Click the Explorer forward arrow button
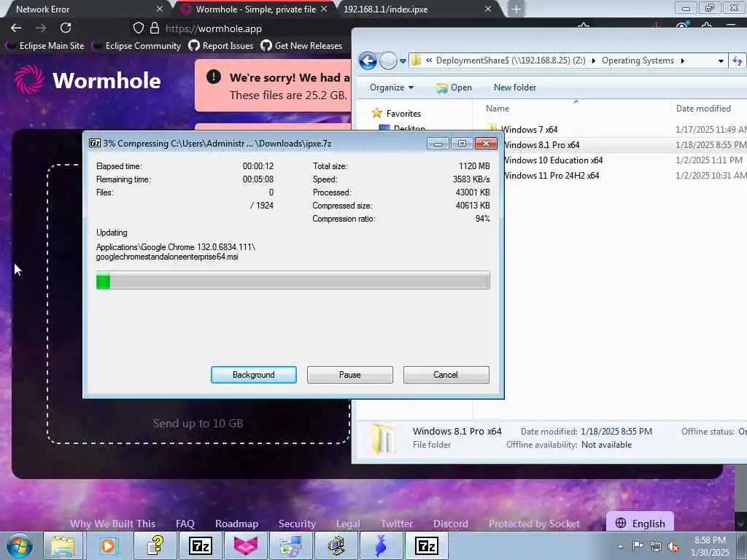 [389, 61]
